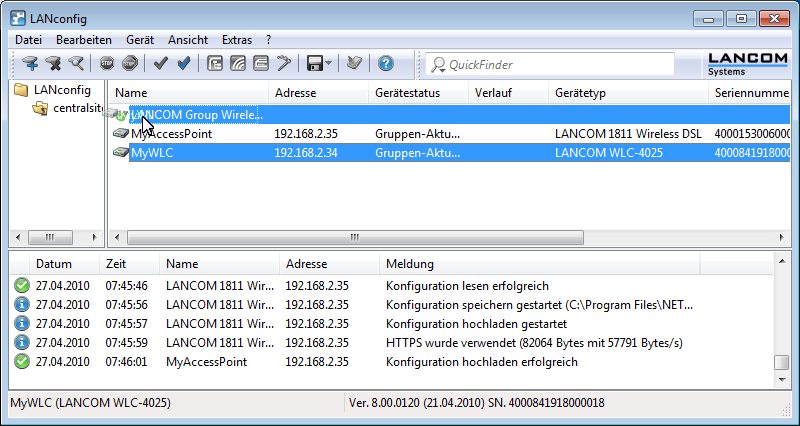Click the add device toolbar icon

coord(30,64)
